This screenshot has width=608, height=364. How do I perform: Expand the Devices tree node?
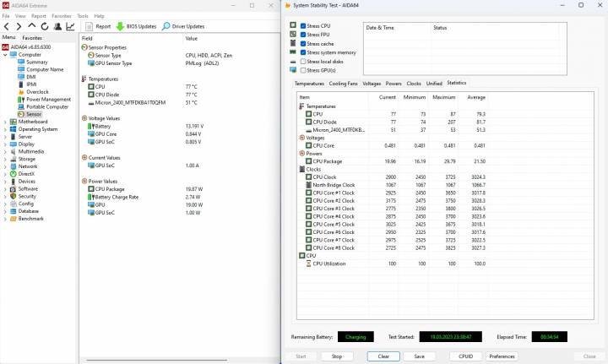point(5,182)
